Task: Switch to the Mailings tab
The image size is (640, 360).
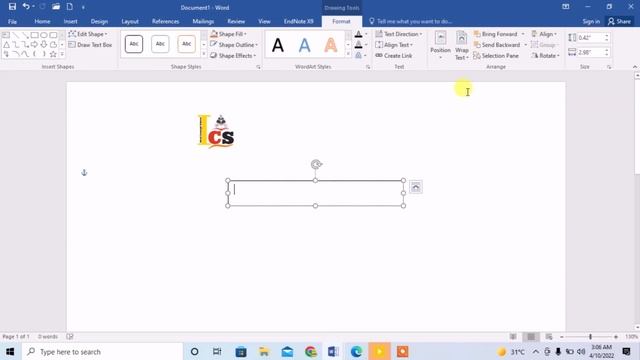Action: click(203, 22)
